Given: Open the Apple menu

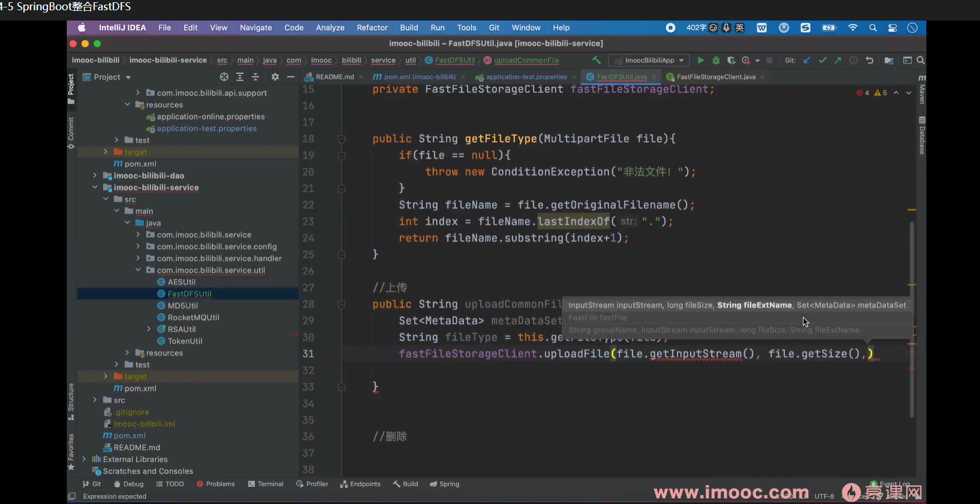Looking at the screenshot, I should [82, 27].
